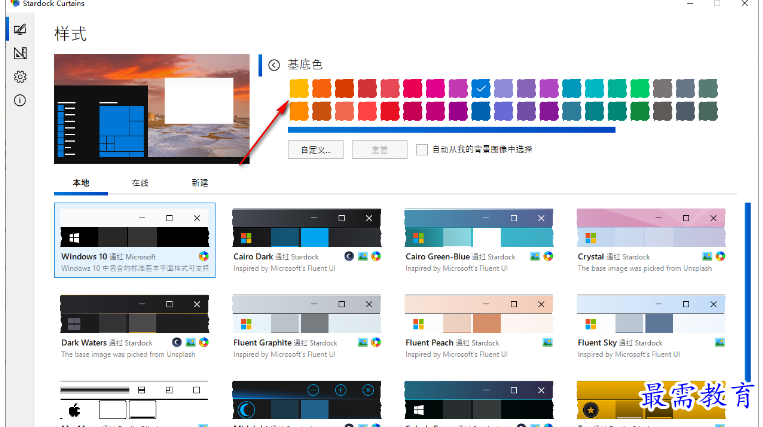Select the checked blue color swatch

[480, 89]
